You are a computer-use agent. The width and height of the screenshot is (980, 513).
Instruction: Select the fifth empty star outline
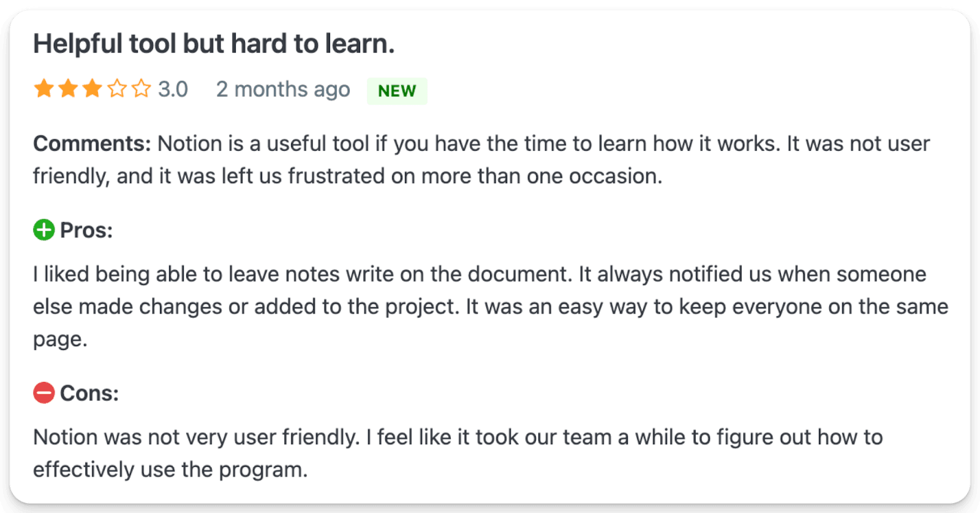141,89
